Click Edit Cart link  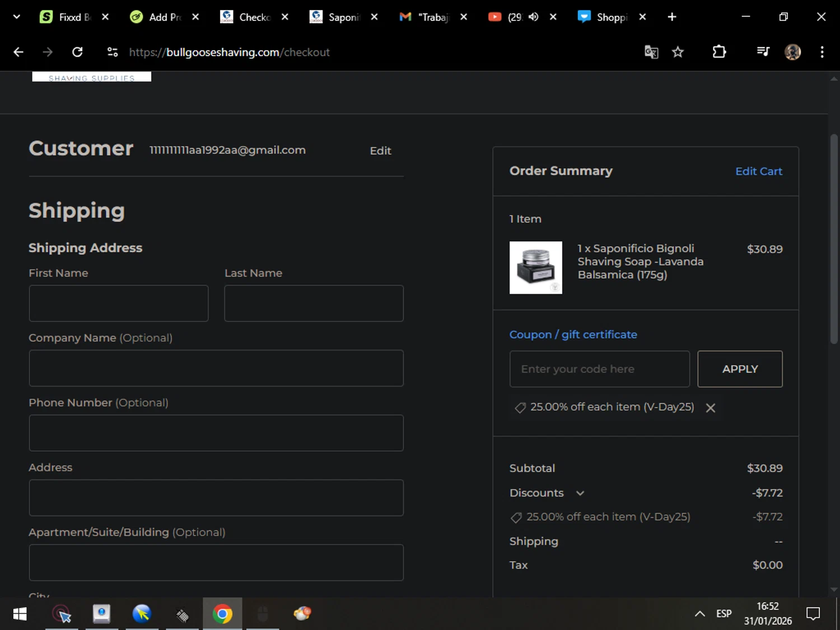coord(758,171)
